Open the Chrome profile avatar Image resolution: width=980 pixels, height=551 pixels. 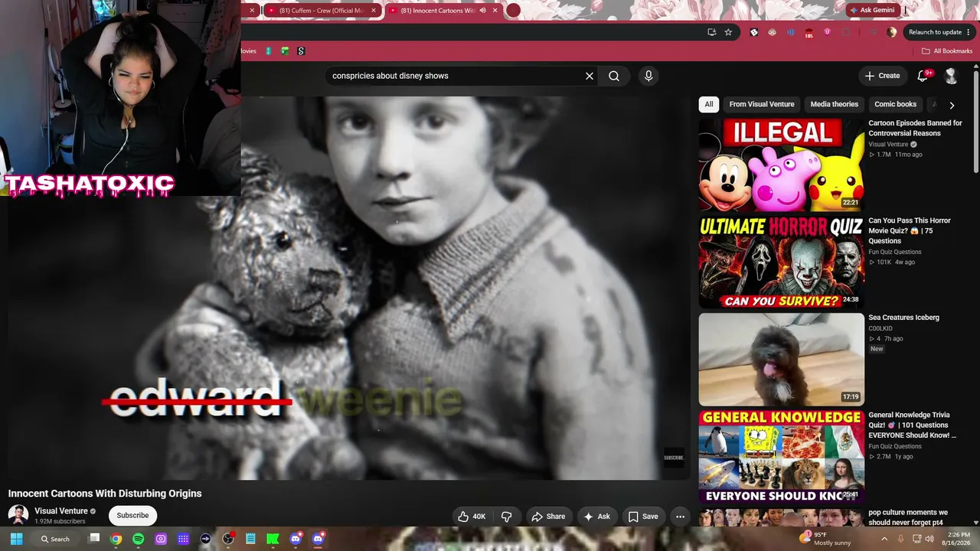click(891, 32)
